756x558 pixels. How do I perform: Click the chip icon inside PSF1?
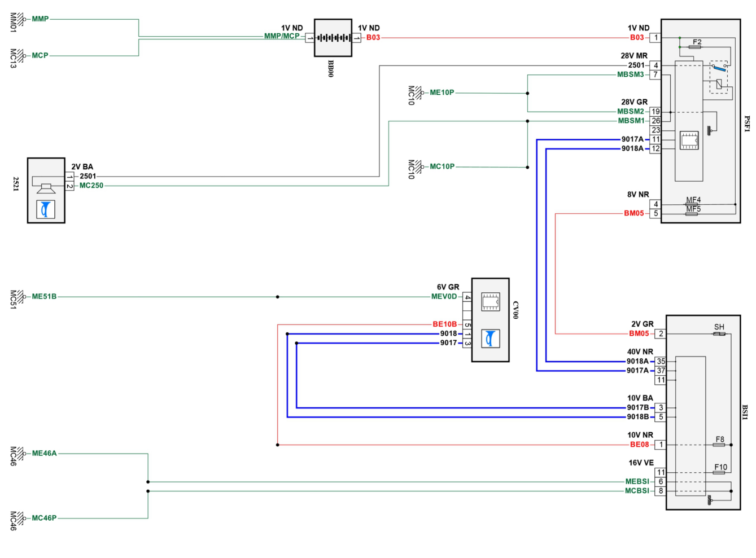[x=689, y=140]
